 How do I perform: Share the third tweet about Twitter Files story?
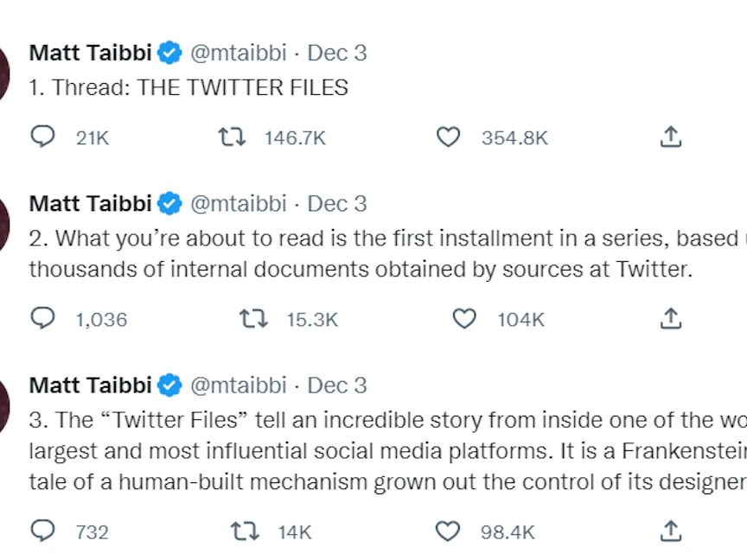(671, 531)
